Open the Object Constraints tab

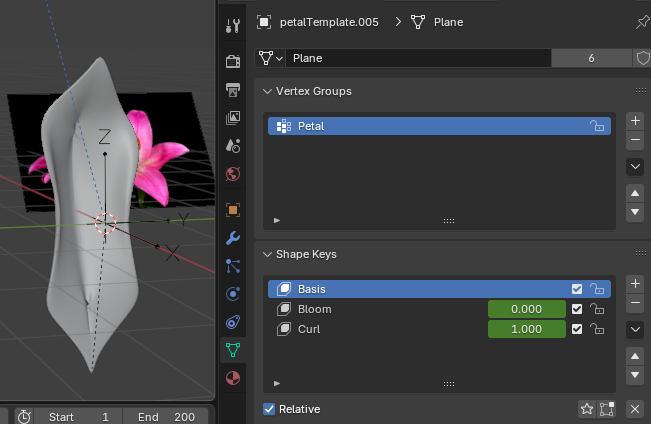(233, 322)
